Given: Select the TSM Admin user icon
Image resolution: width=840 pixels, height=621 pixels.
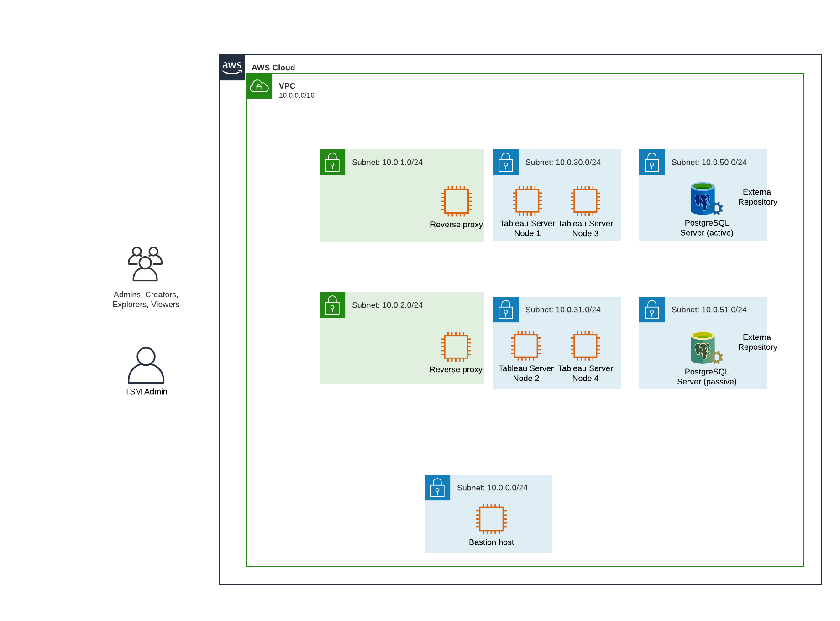Looking at the screenshot, I should (146, 365).
